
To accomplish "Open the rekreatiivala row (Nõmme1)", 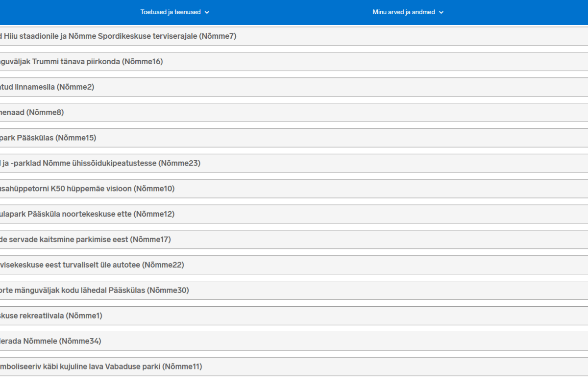I will [51, 317].
